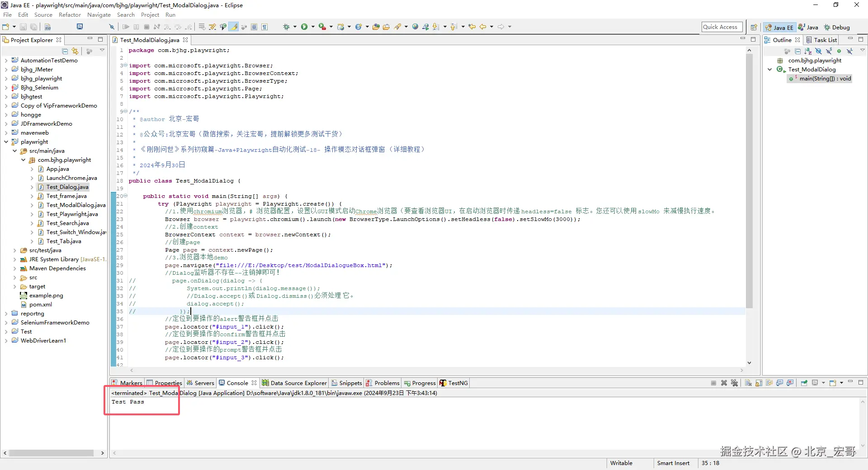Switch to the Task List tab
The image size is (868, 470).
[821, 40]
